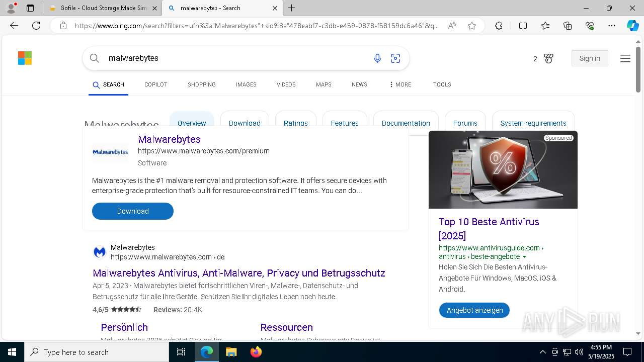Go back using the back arrow
The width and height of the screenshot is (644, 362).
(14, 26)
